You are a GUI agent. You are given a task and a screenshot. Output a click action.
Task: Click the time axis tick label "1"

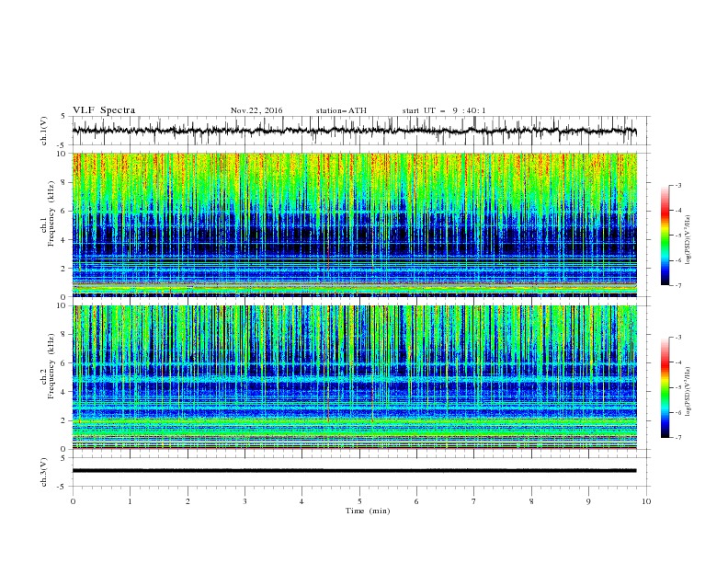(130, 501)
